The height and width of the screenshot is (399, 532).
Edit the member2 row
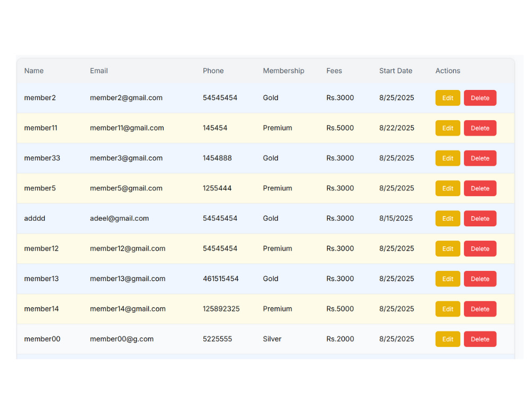447,98
